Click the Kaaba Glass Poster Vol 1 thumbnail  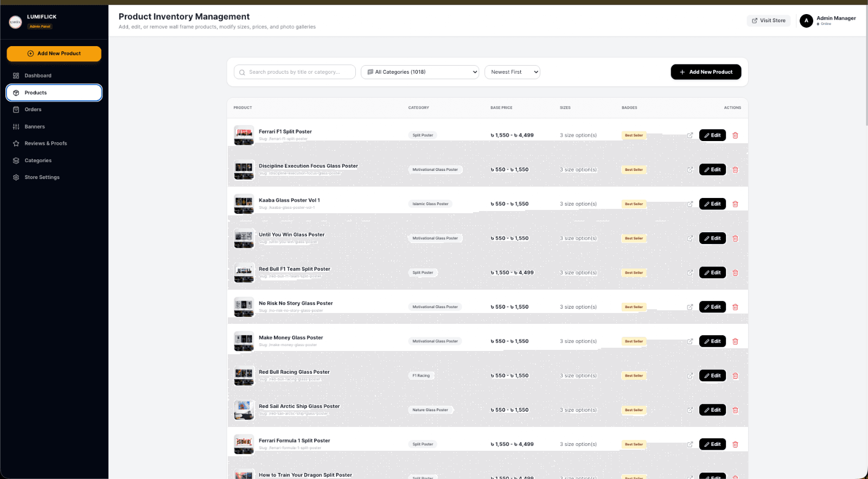[244, 204]
